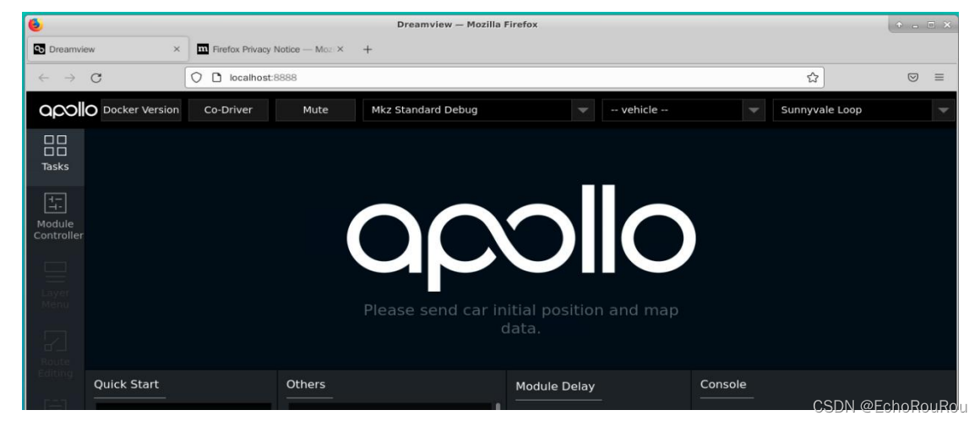Viewport: 980px width, 421px height.
Task: Bookmark page with star icon
Action: tap(812, 78)
